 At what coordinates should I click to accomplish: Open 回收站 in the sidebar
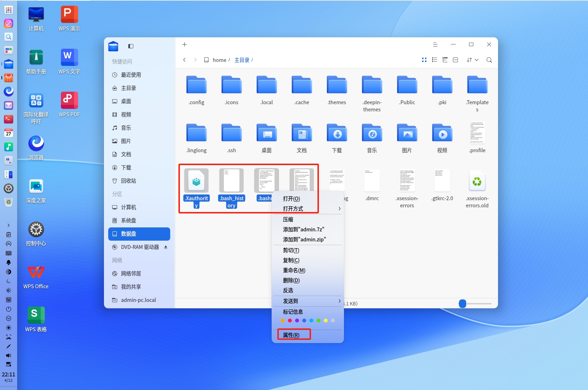point(139,180)
